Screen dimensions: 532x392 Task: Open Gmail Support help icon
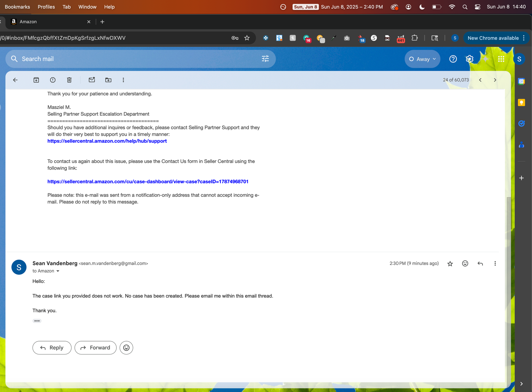point(453,59)
